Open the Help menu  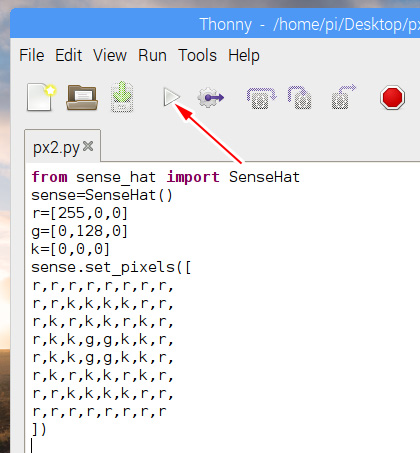244,56
